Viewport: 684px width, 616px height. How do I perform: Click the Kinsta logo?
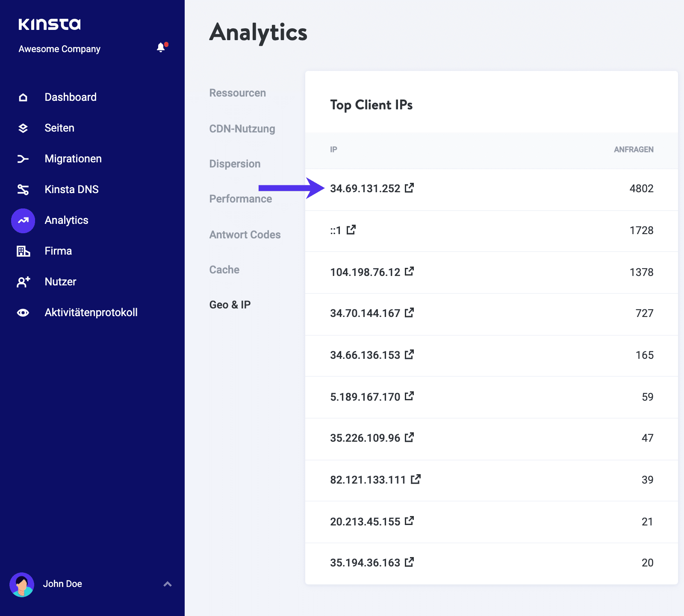pyautogui.click(x=50, y=24)
